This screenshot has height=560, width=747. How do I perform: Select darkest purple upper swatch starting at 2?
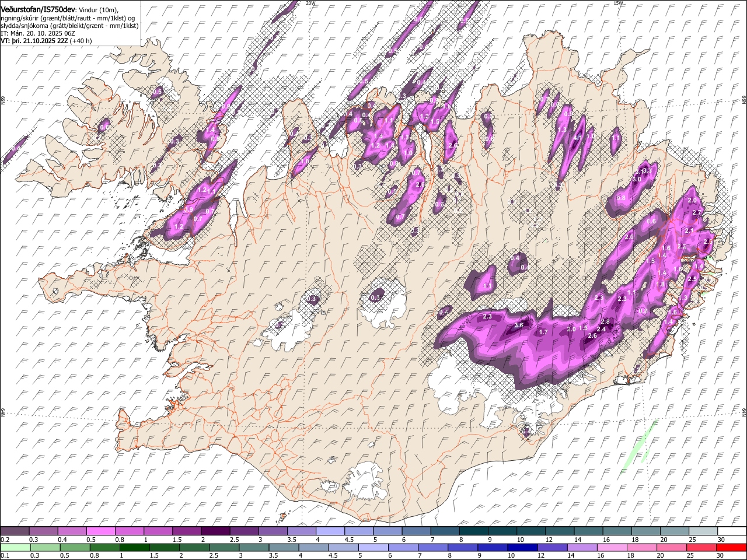(215, 531)
